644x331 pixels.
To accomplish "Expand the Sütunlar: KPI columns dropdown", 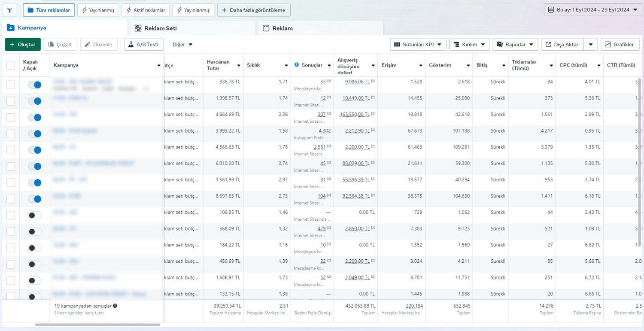I will (417, 44).
